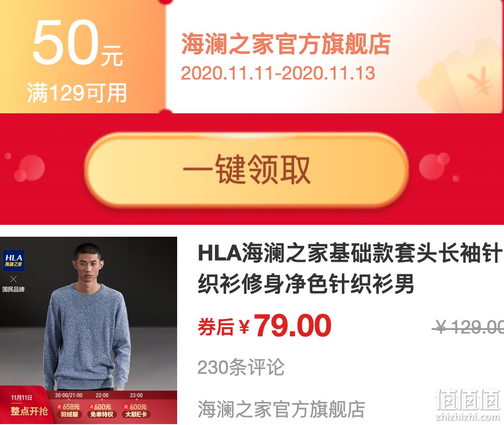Click the HLA brand logo badge
This screenshot has width=504, height=425.
click(14, 260)
